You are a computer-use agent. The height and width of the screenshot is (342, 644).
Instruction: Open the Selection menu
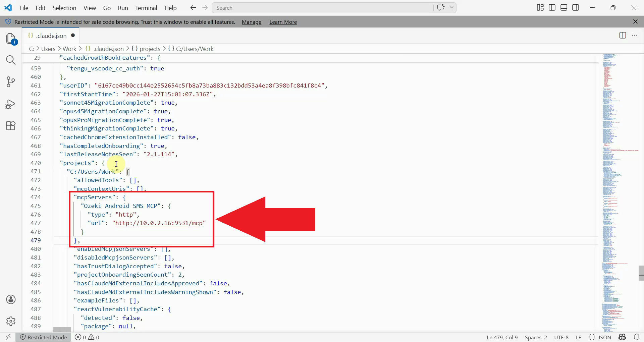point(64,8)
